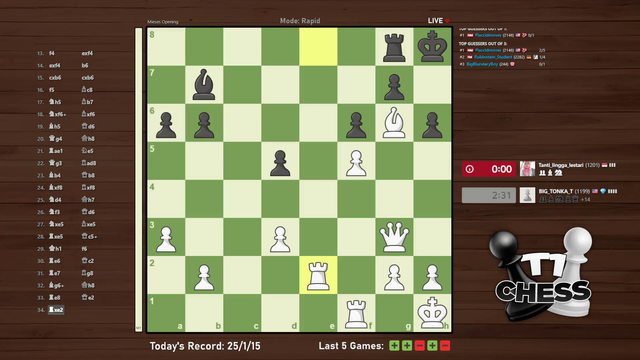Select the white queen on g3
Viewport: 640px width, 360px height.
click(394, 237)
